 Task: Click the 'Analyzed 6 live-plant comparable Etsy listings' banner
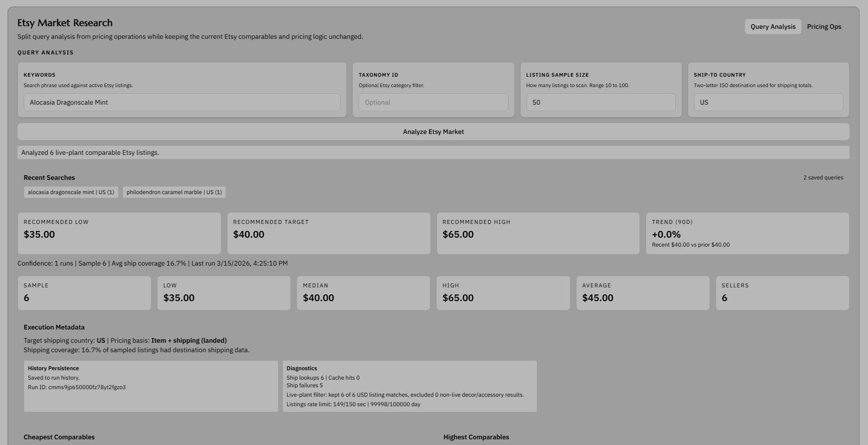[x=433, y=152]
